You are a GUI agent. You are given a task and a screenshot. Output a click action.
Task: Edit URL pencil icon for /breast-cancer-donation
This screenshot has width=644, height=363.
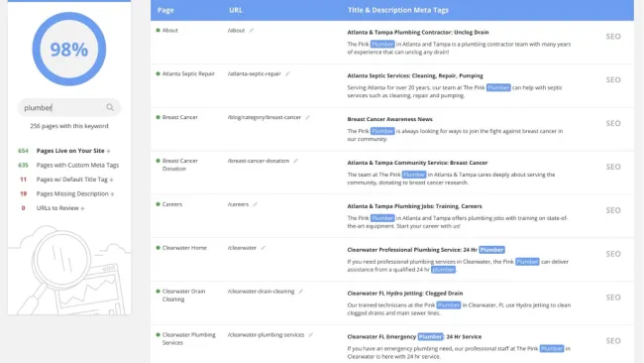pyautogui.click(x=295, y=161)
